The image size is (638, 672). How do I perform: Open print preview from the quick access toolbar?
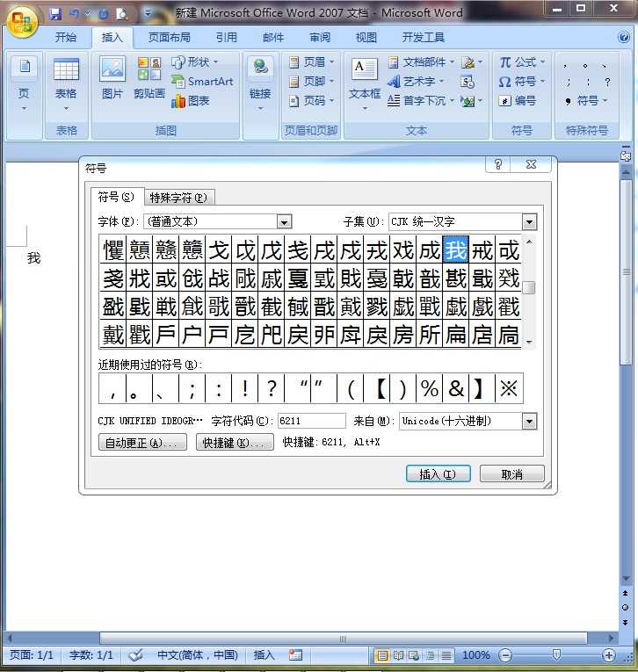pos(121,14)
